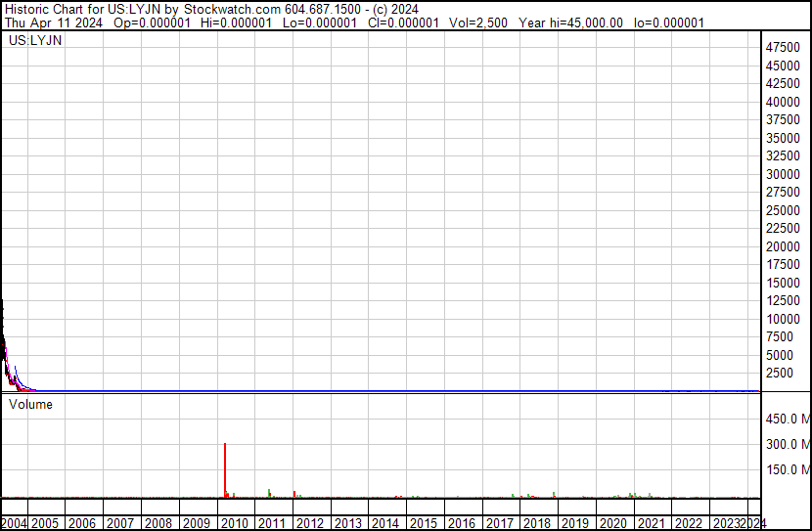Select the 2005 year label on axis
The height and width of the screenshot is (531, 812).
[x=45, y=523]
